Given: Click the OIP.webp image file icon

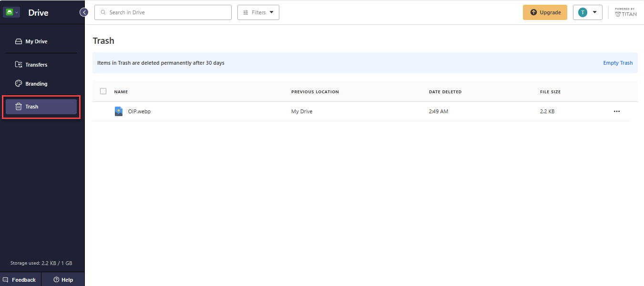Looking at the screenshot, I should 119,111.
